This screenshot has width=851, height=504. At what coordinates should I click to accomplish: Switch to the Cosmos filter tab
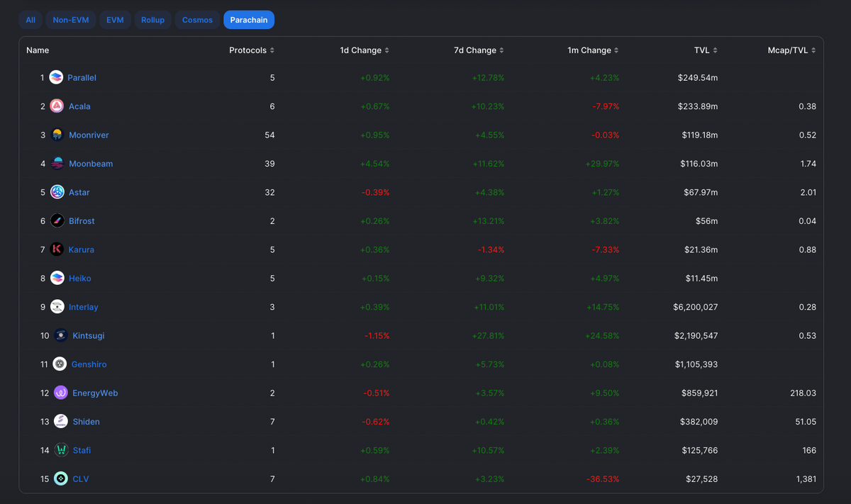click(x=197, y=20)
